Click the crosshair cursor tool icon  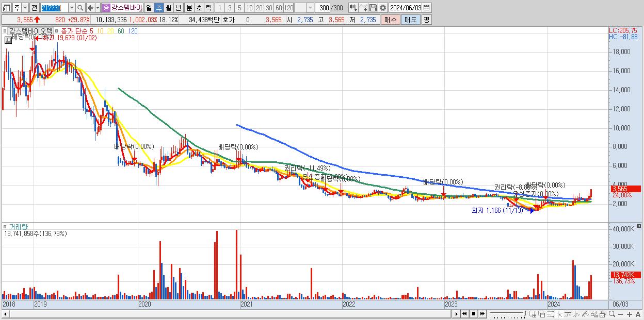[560, 314]
